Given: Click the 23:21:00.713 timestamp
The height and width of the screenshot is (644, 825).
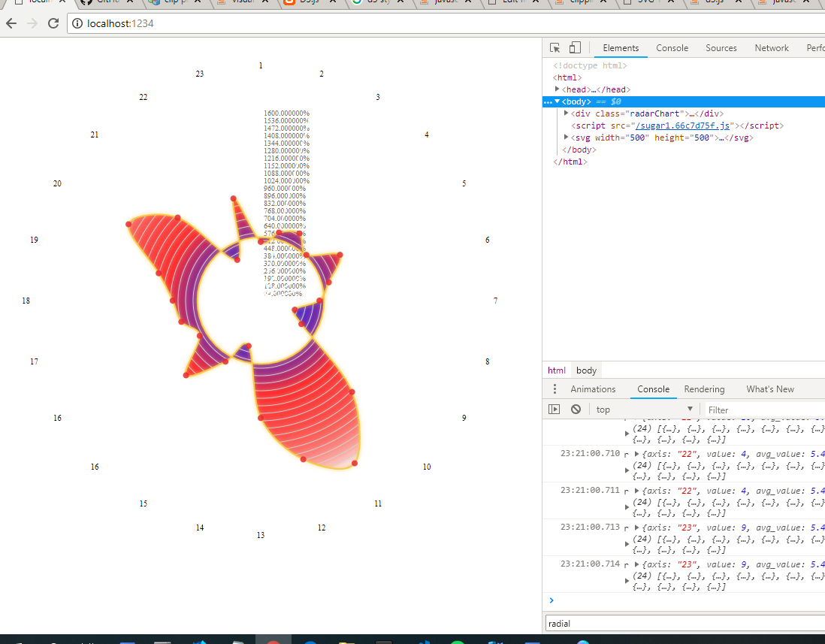Looking at the screenshot, I should point(591,528).
